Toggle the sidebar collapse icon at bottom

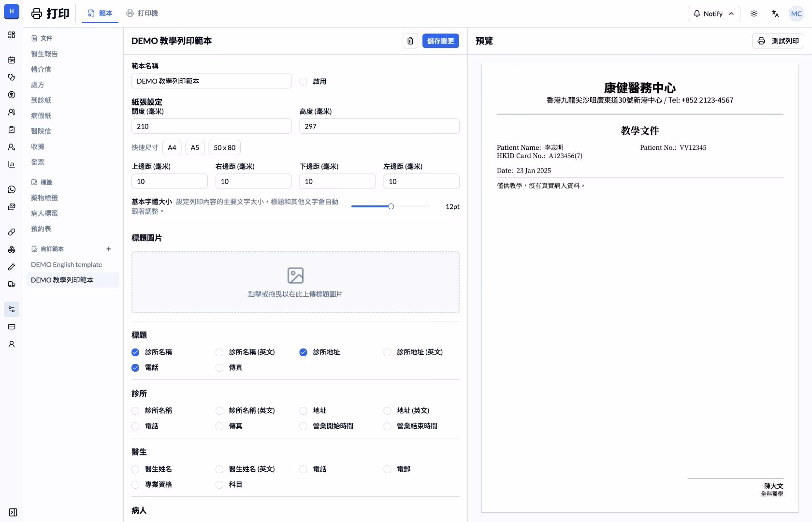(x=13, y=512)
